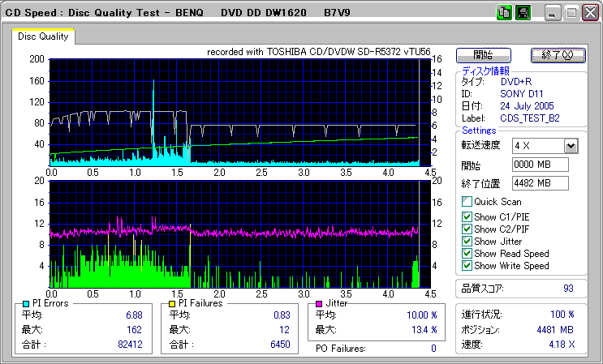The width and height of the screenshot is (603, 364).
Task: Turn off Show Read Speed
Action: pos(467,254)
